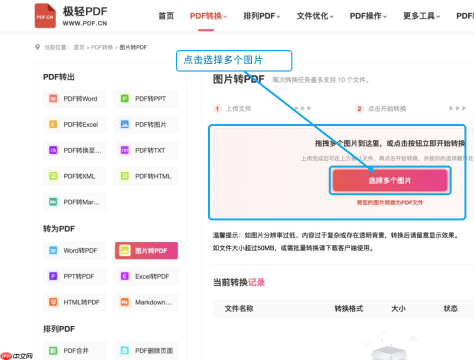Open the PPT转PDF converter
Screen dimensions: 474x360
point(75,276)
